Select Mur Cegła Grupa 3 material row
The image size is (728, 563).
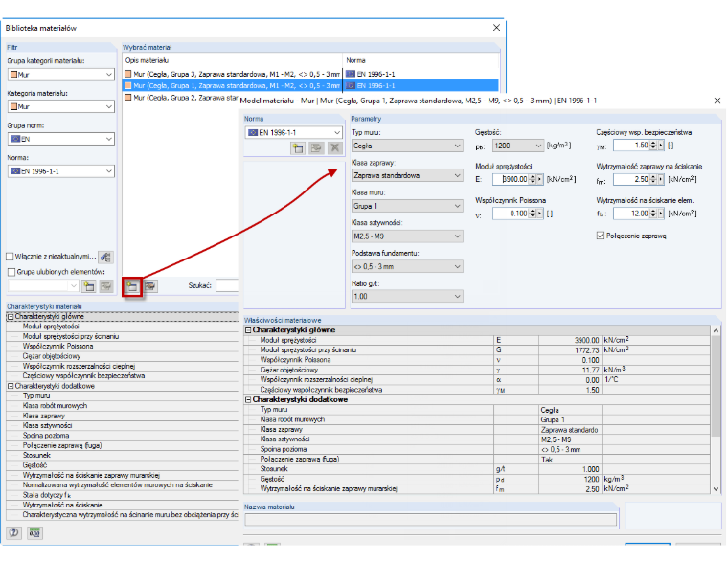click(x=310, y=74)
